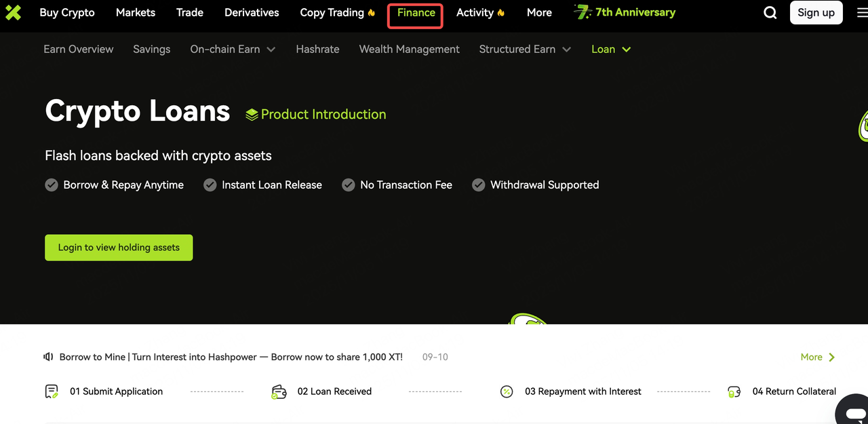Click Login to view holding assets
Screen dimensions: 868x424
(x=119, y=248)
